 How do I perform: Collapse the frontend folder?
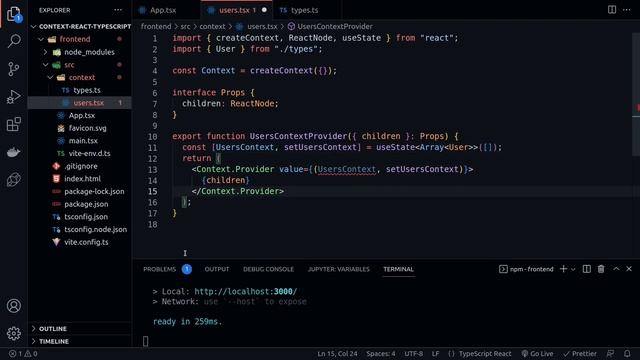tap(80, 39)
